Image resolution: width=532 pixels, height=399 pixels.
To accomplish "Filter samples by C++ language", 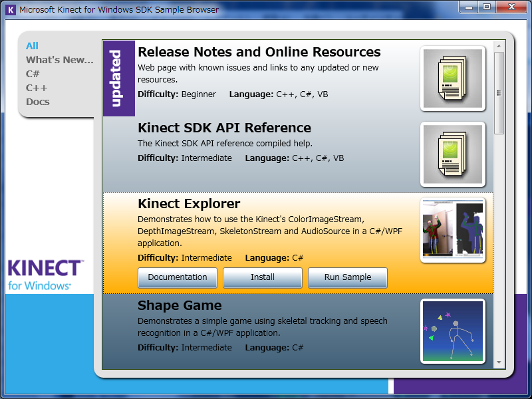I will point(37,88).
